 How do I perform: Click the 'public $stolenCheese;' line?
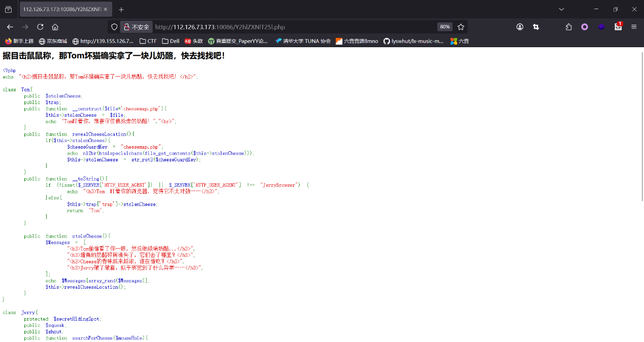(x=53, y=96)
